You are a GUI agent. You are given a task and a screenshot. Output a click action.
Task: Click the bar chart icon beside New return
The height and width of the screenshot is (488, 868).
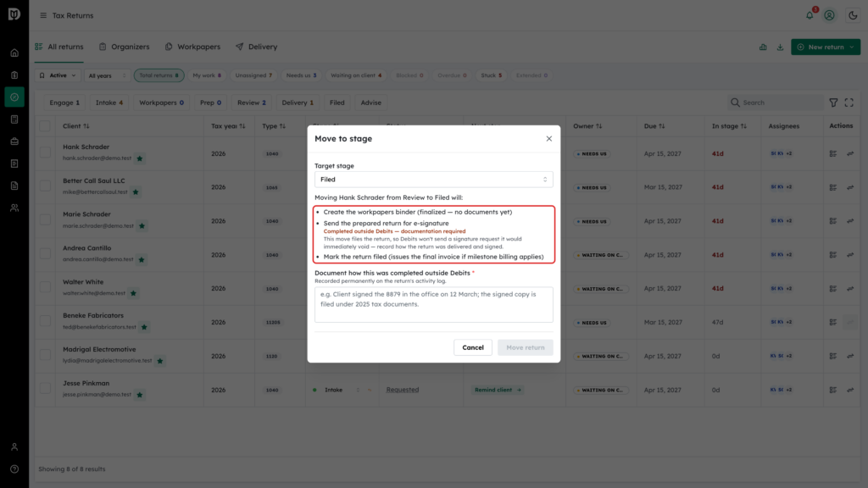[763, 47]
